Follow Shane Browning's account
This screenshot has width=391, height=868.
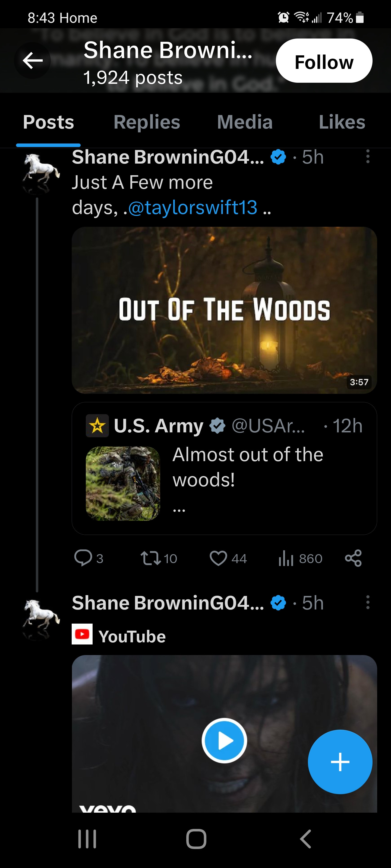tap(324, 61)
